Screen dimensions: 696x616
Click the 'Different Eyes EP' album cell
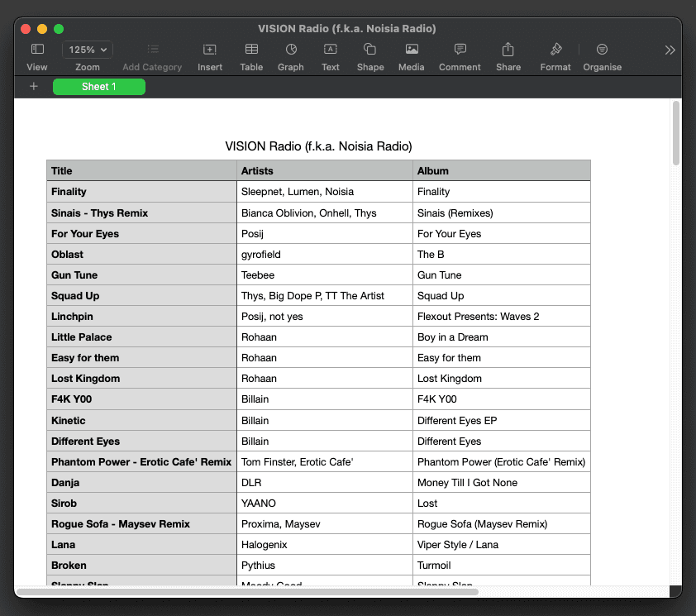click(502, 420)
